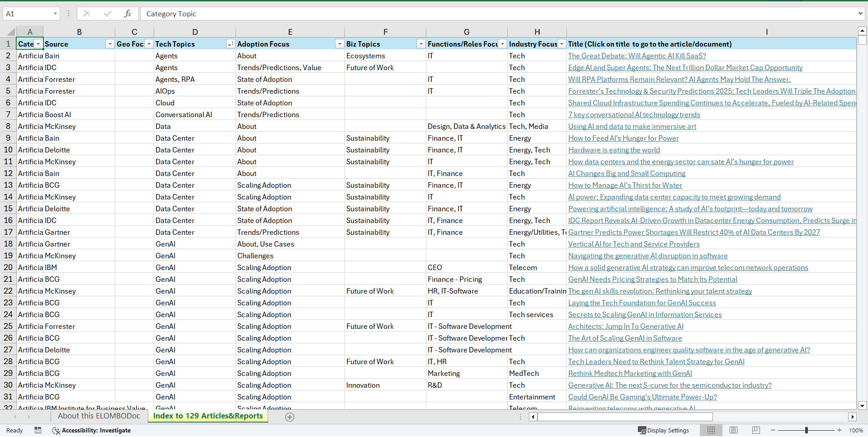Click the zoom slider handle
The image size is (868, 437).
(x=807, y=430)
